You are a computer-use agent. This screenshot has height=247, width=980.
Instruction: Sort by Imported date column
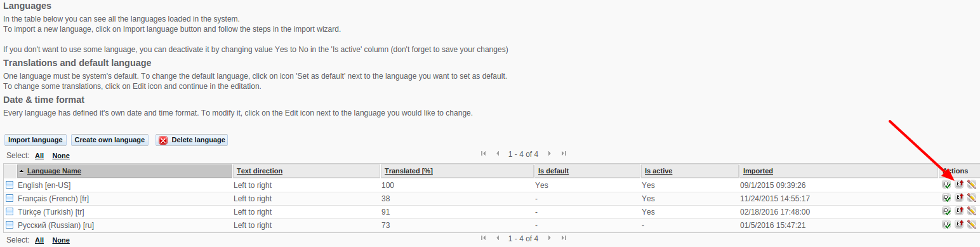point(758,171)
